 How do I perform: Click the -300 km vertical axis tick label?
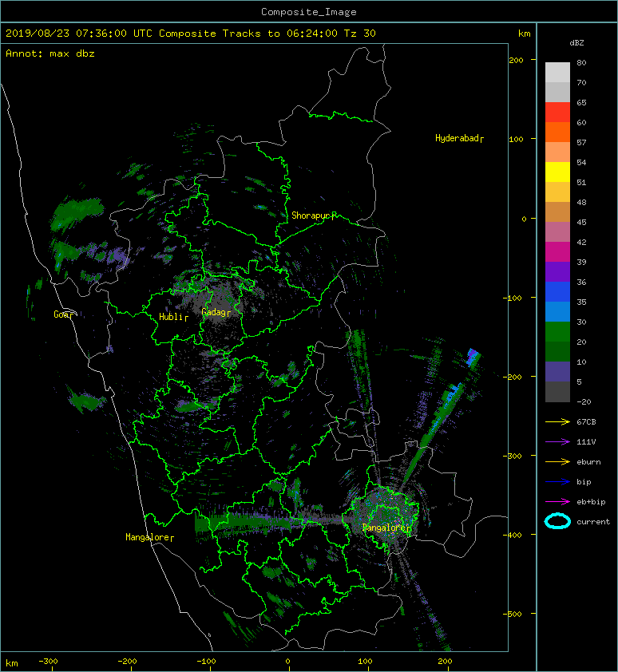[x=513, y=456]
